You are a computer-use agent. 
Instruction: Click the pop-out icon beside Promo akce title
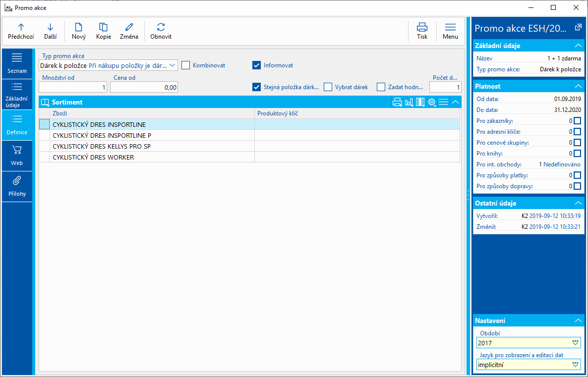[578, 28]
